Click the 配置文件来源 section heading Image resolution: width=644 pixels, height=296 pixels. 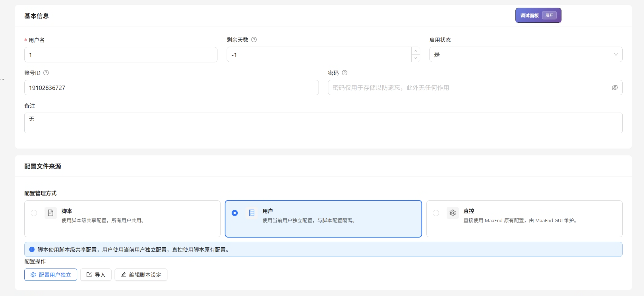pos(43,166)
